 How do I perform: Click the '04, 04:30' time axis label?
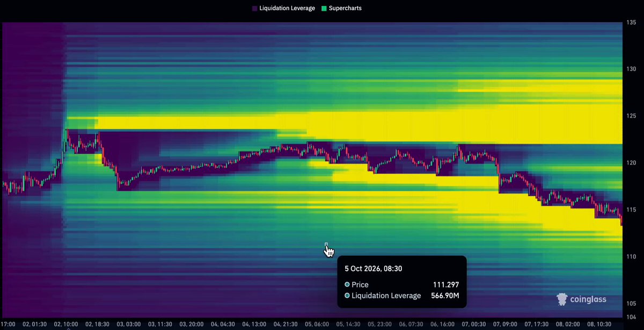pyautogui.click(x=222, y=325)
